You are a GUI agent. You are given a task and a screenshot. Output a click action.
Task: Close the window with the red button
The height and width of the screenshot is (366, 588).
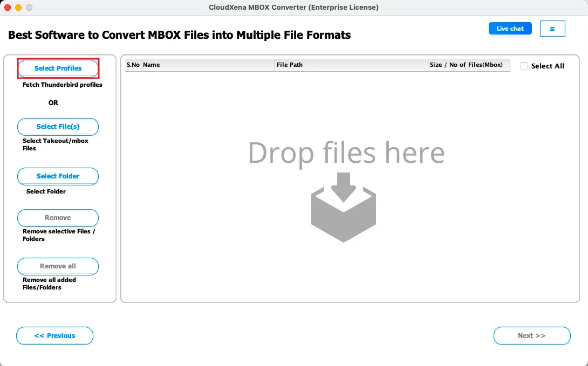(8, 8)
